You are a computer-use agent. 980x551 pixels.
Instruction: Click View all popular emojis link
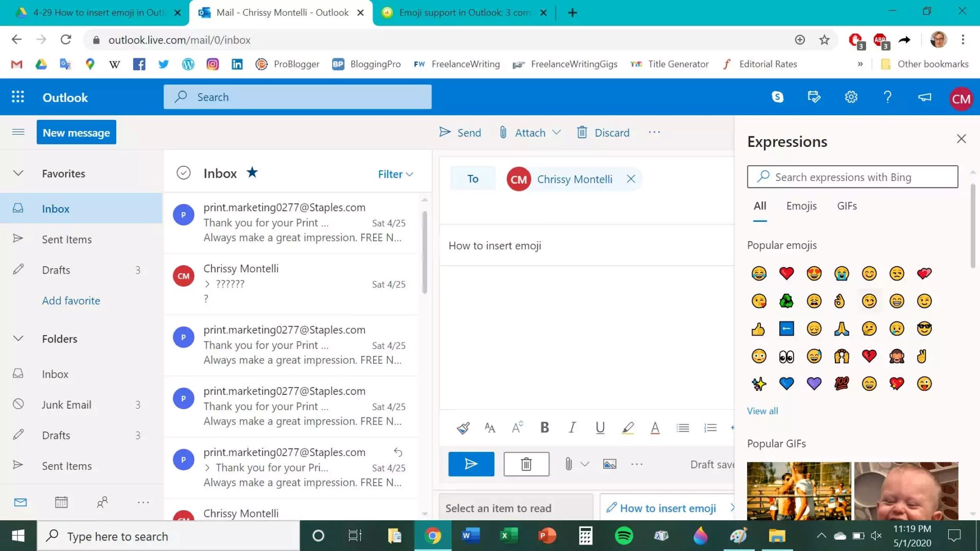tap(763, 410)
